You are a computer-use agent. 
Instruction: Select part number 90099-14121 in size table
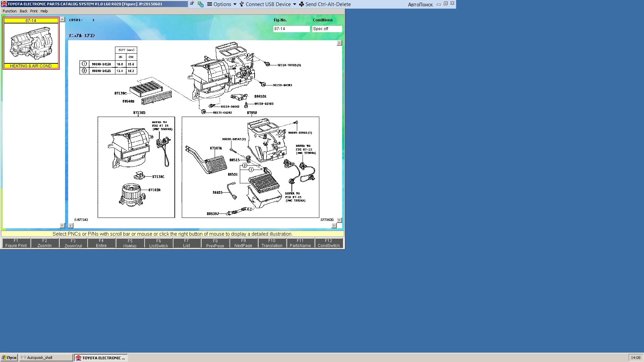point(101,71)
